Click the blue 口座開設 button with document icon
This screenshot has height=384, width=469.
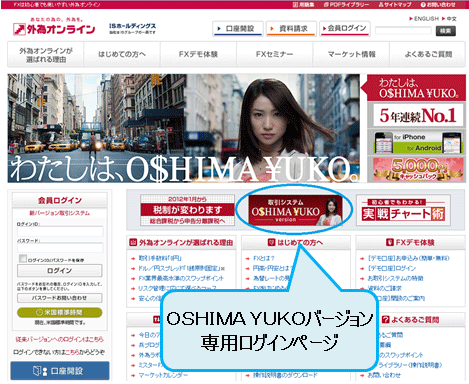click(60, 371)
